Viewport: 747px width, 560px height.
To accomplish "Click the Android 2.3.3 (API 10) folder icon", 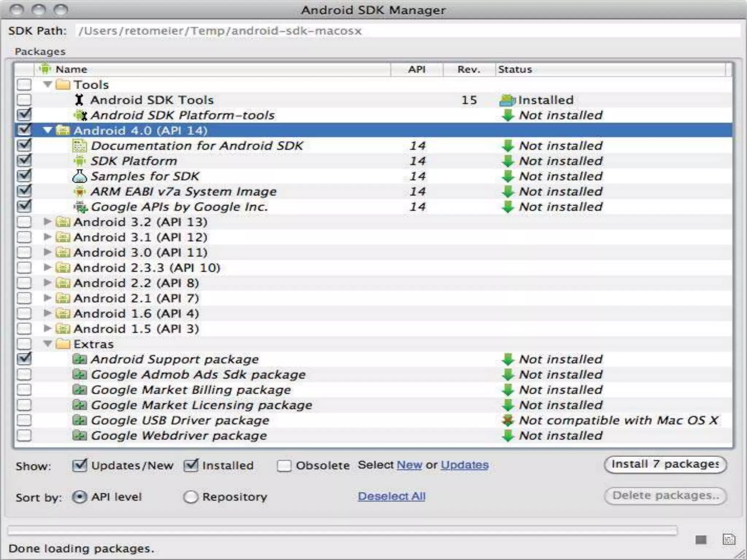I will point(63,268).
